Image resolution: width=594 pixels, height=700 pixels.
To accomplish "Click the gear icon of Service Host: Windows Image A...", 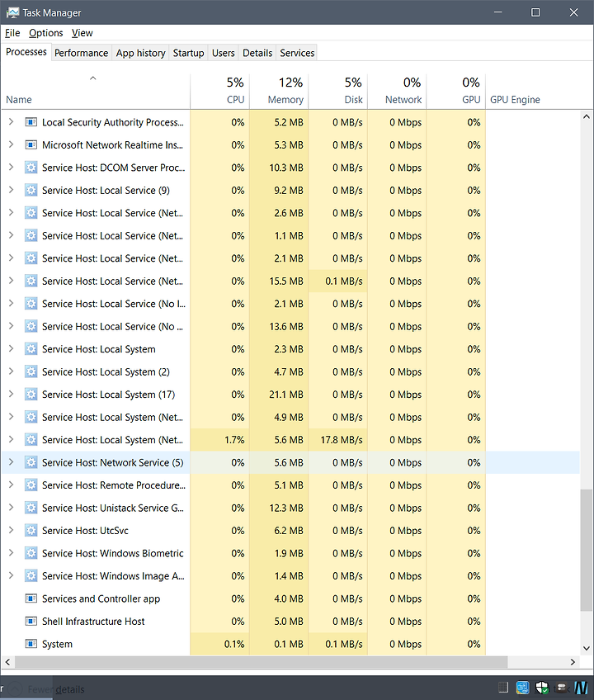I will 31,576.
